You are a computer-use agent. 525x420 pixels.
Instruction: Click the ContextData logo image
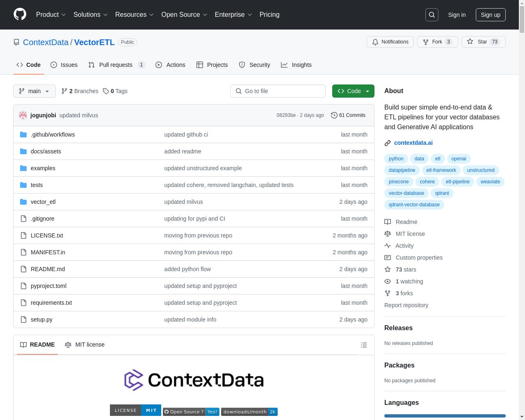point(194,380)
